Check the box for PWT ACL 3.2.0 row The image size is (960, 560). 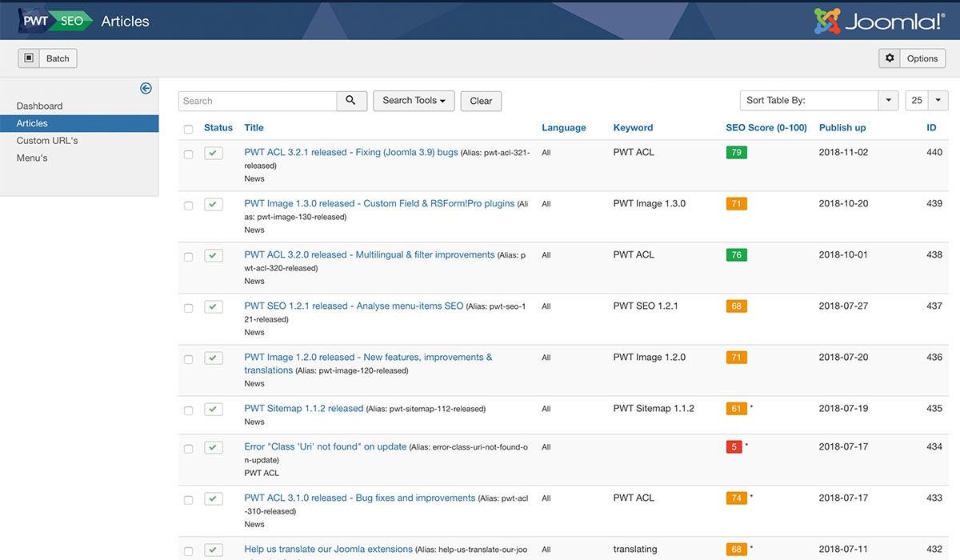(189, 257)
